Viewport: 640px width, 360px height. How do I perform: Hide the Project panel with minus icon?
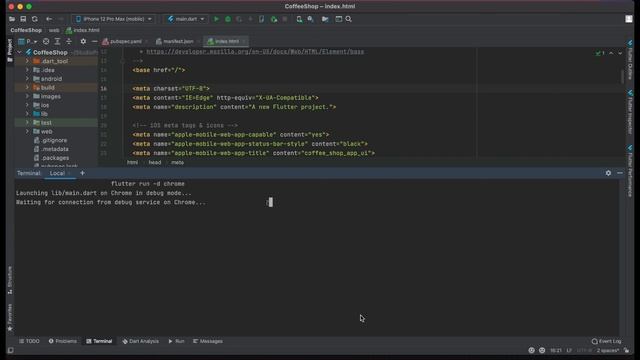[x=94, y=42]
